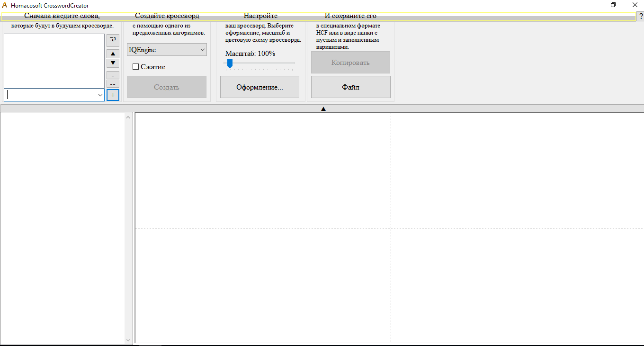Image resolution: width=644 pixels, height=346 pixels.
Task: Click the Создать button
Action: (167, 87)
